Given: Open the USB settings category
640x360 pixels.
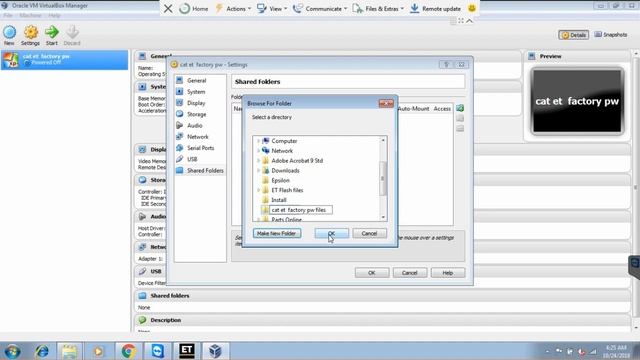Looking at the screenshot, I should [192, 159].
